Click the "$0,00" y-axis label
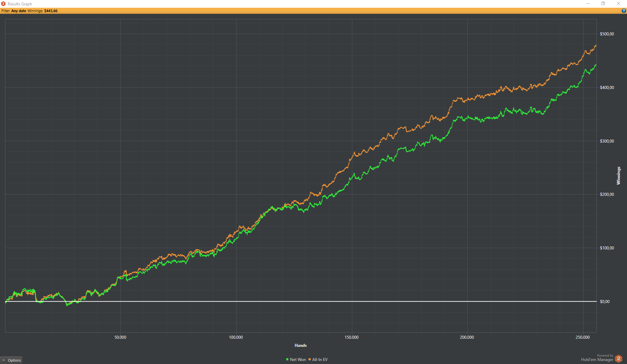The width and height of the screenshot is (627, 364). 605,302
